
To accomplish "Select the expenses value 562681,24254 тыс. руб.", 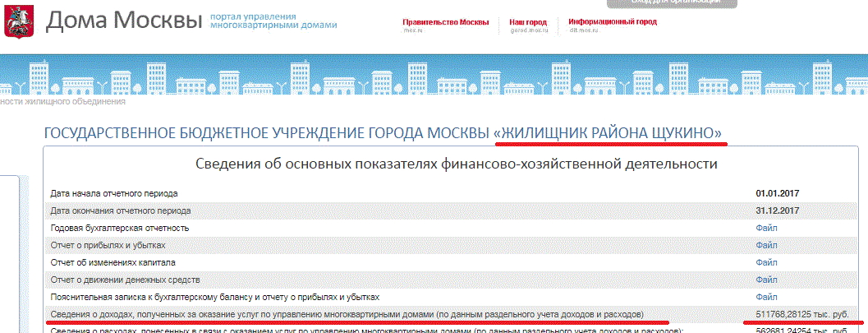I will [802, 331].
